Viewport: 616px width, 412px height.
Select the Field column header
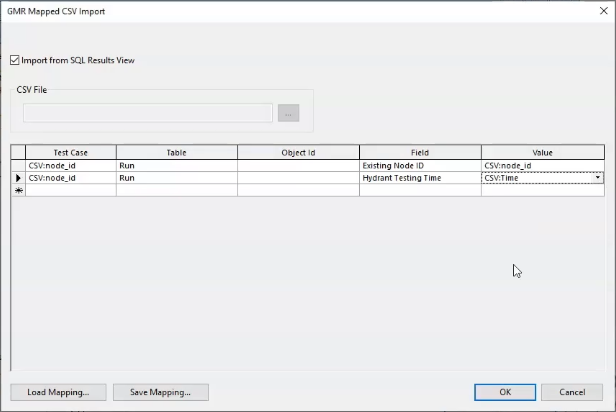(420, 152)
